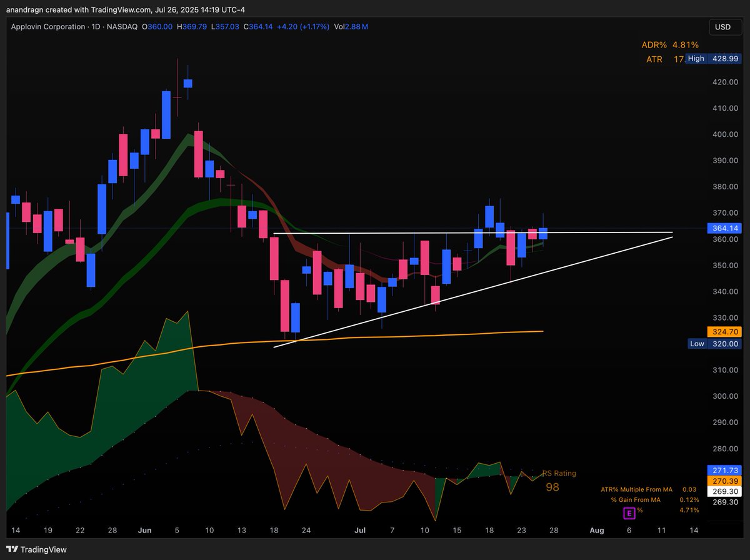Image resolution: width=750 pixels, height=560 pixels.
Task: Select the open value O360.00
Action: click(157, 27)
